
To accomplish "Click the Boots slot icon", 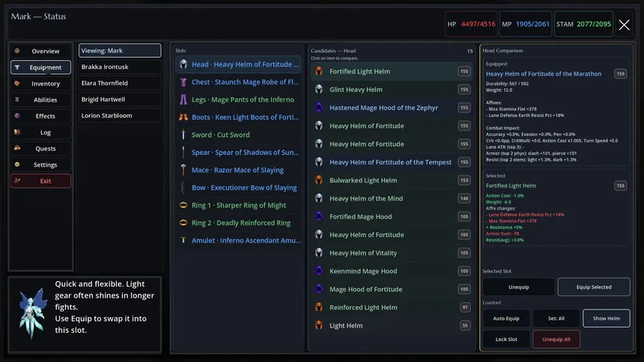I will click(183, 117).
